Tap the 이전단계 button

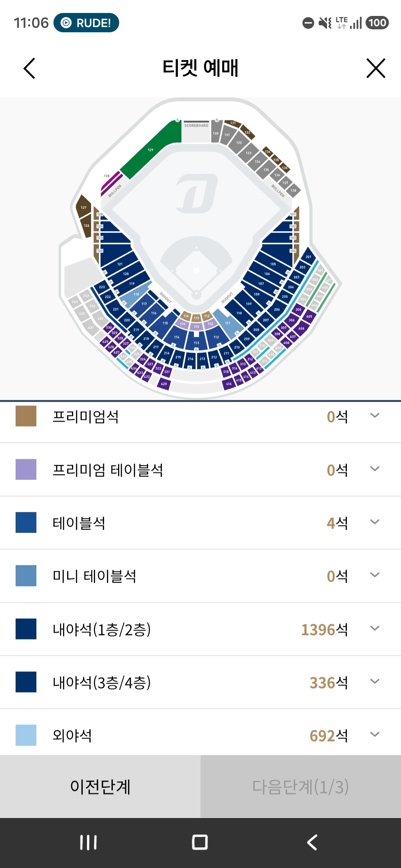coord(100,786)
